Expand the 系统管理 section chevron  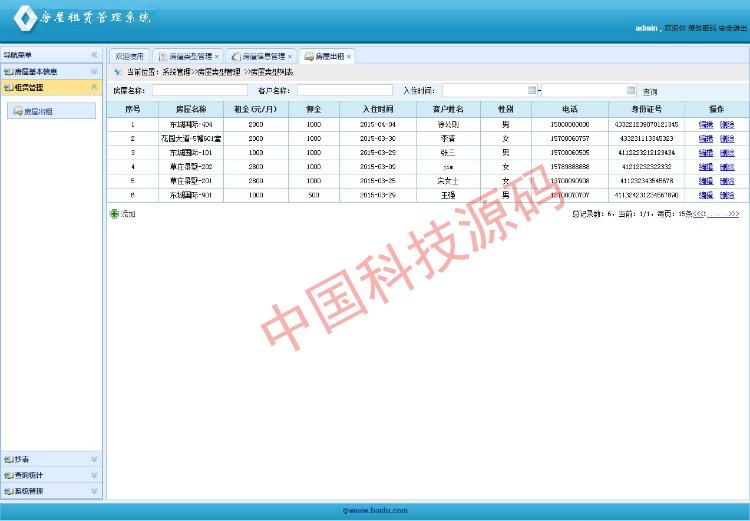coord(94,491)
